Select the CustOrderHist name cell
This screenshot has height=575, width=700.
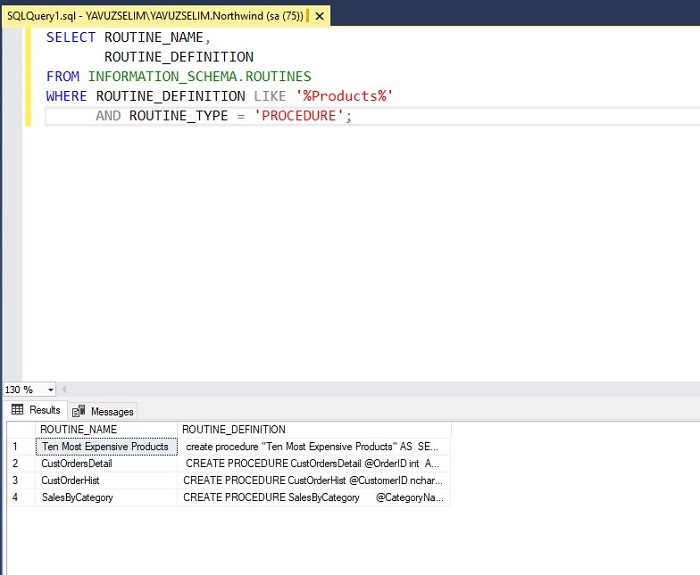(106, 480)
